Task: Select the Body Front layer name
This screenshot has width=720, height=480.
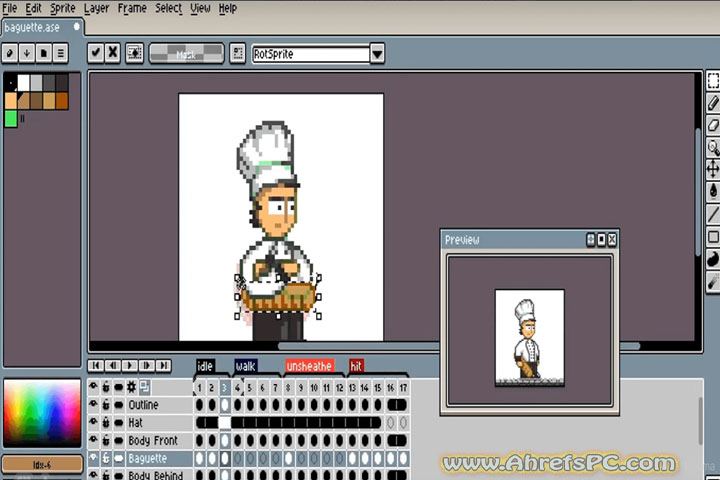Action: tap(153, 440)
